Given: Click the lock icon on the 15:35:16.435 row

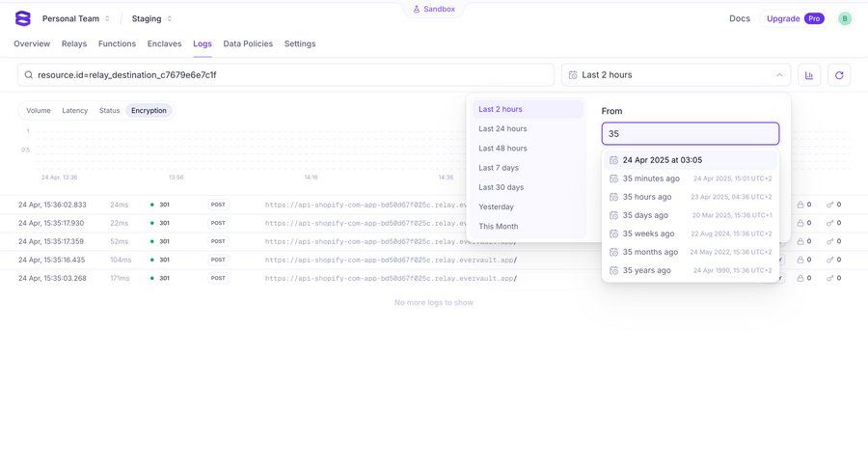Looking at the screenshot, I should [800, 260].
